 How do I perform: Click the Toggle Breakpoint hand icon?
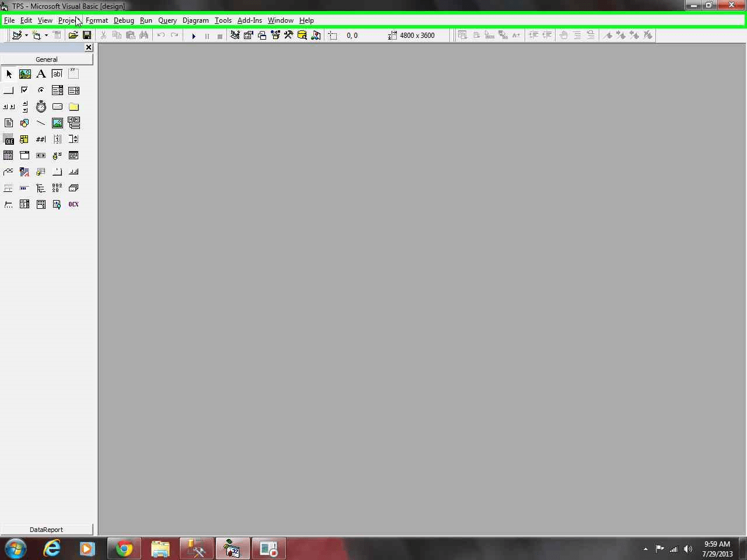click(x=563, y=36)
